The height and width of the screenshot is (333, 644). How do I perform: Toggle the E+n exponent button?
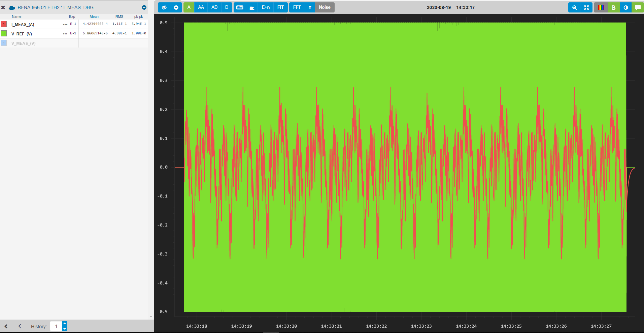click(266, 7)
